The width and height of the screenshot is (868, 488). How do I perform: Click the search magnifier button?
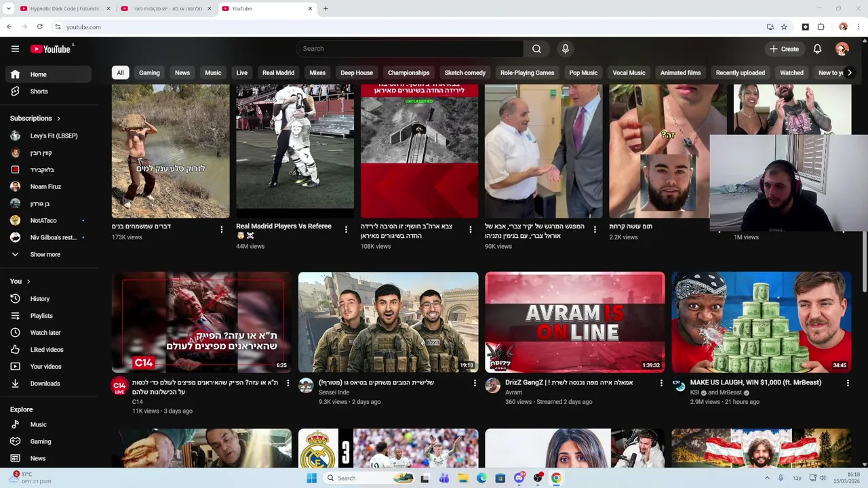(x=536, y=49)
